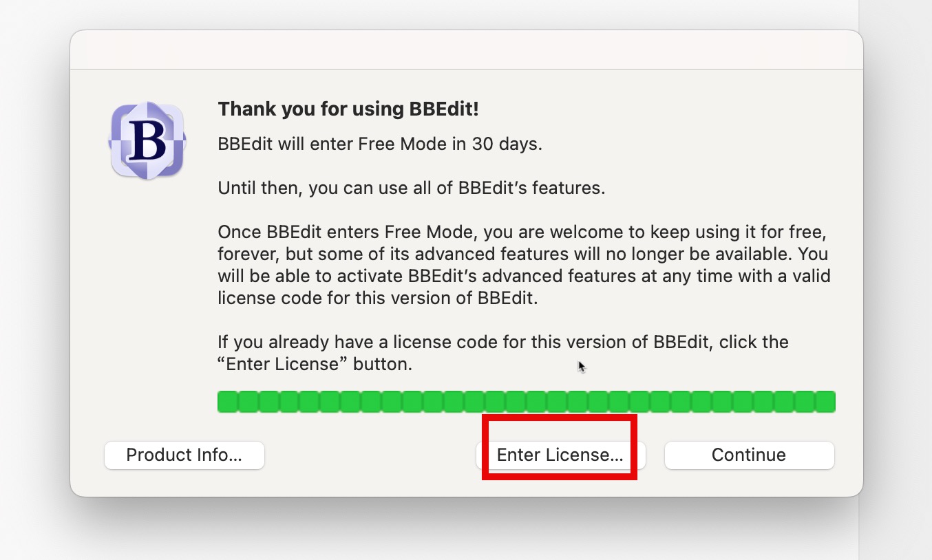The width and height of the screenshot is (932, 560).
Task: Open the Product Info dialog
Action: point(184,455)
